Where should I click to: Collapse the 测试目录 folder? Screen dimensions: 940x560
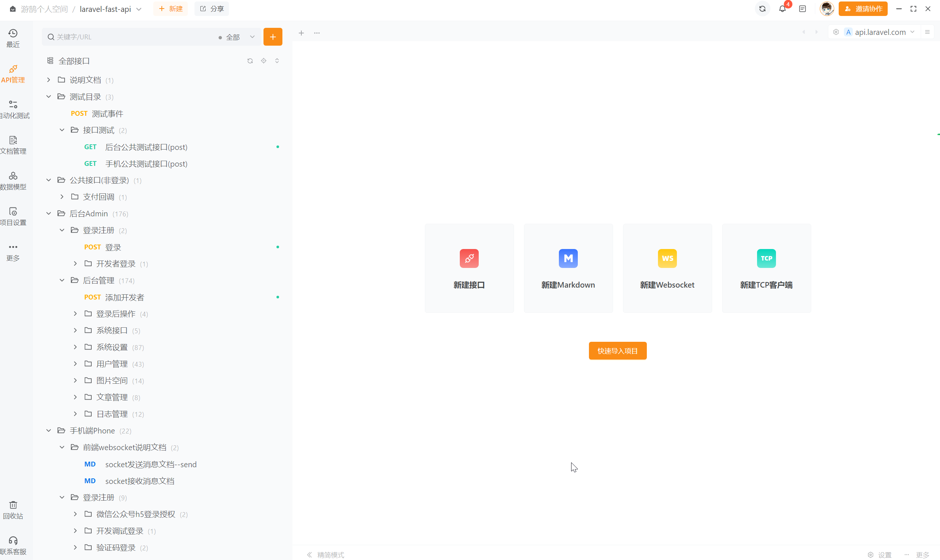pos(49,96)
